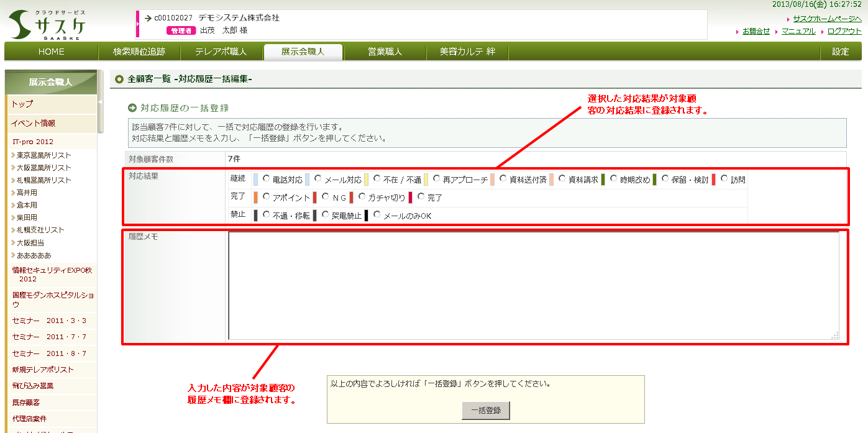Select the NG radio option
Viewport: 868px width, 433px height.
[x=326, y=197]
